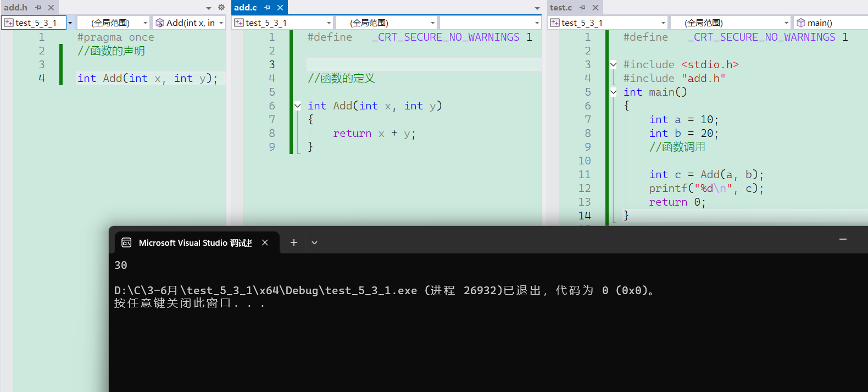Click the exit path message line in console
The height and width of the screenshot is (392, 868).
tap(385, 290)
